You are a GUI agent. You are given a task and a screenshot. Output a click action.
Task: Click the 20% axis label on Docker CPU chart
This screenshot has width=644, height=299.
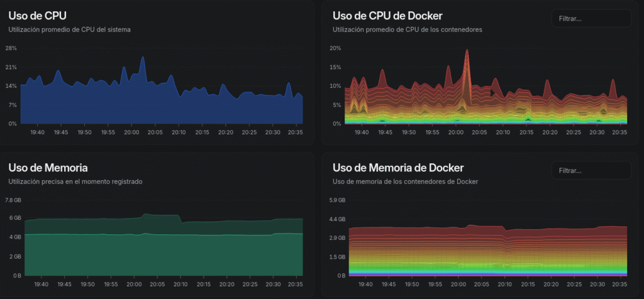(335, 48)
